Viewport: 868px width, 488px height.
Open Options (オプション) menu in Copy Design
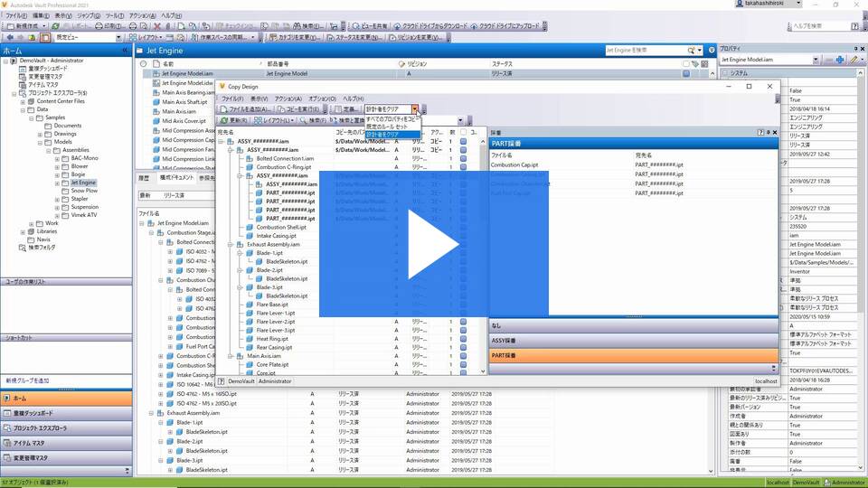[322, 99]
